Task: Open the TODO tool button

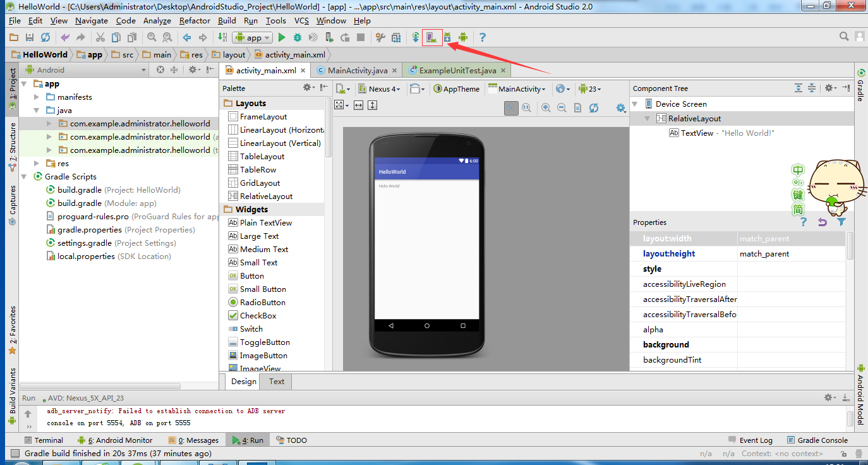Action: [291, 440]
